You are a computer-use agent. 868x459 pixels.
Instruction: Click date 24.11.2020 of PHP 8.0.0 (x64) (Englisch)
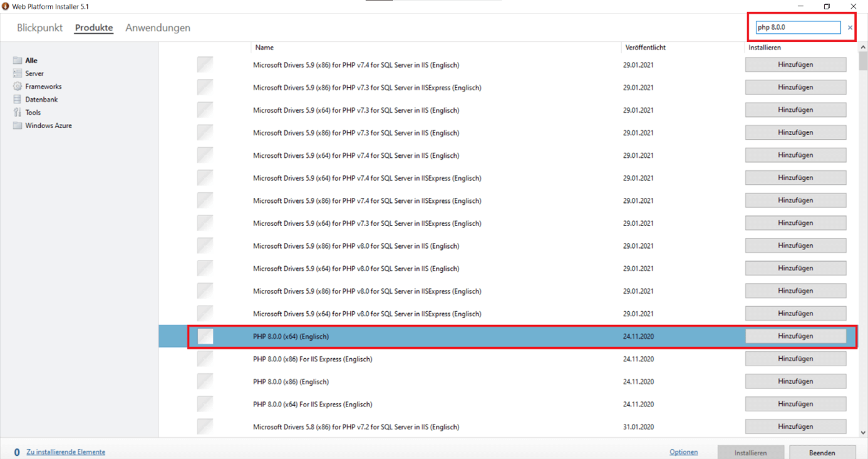(638, 336)
